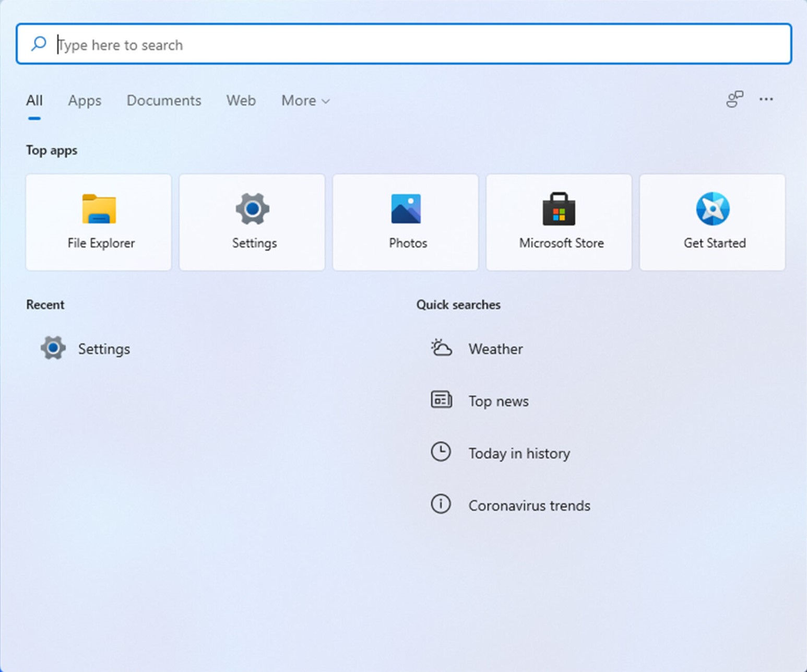Open Coronavirus trends quick search
The height and width of the screenshot is (672, 807).
click(529, 505)
